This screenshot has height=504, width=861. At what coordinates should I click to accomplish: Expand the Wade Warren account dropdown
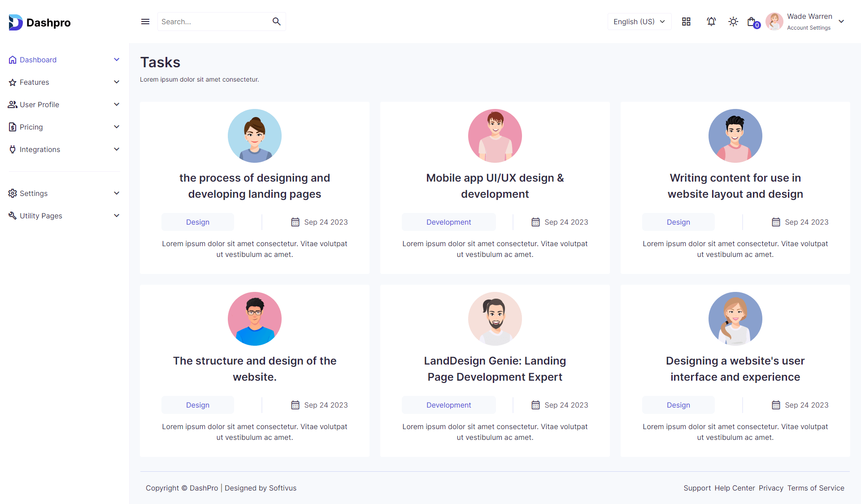tap(841, 22)
